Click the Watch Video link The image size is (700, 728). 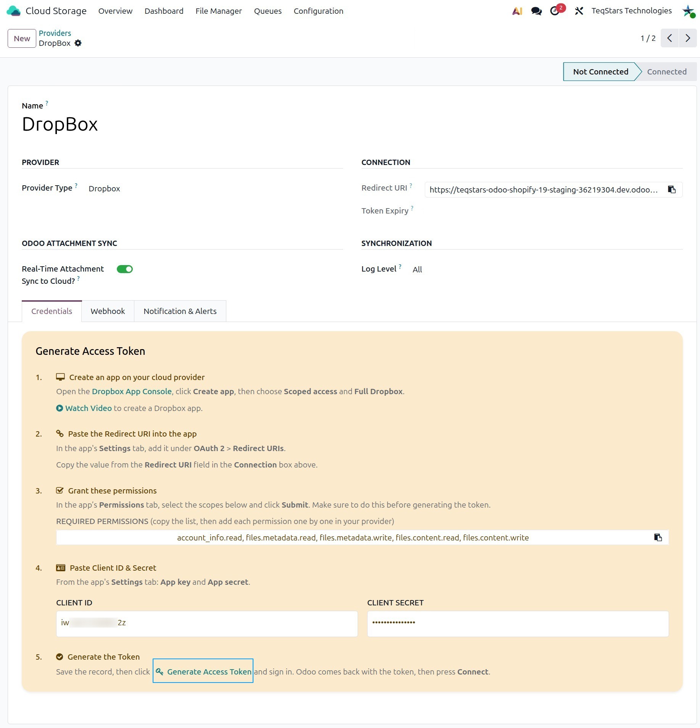coord(88,408)
